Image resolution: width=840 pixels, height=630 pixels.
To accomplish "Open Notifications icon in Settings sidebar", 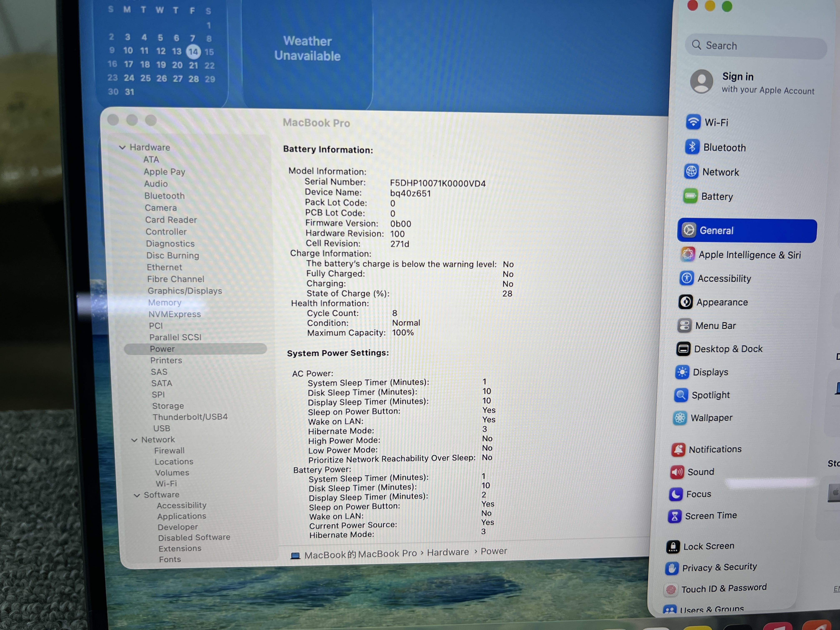I will (x=678, y=450).
